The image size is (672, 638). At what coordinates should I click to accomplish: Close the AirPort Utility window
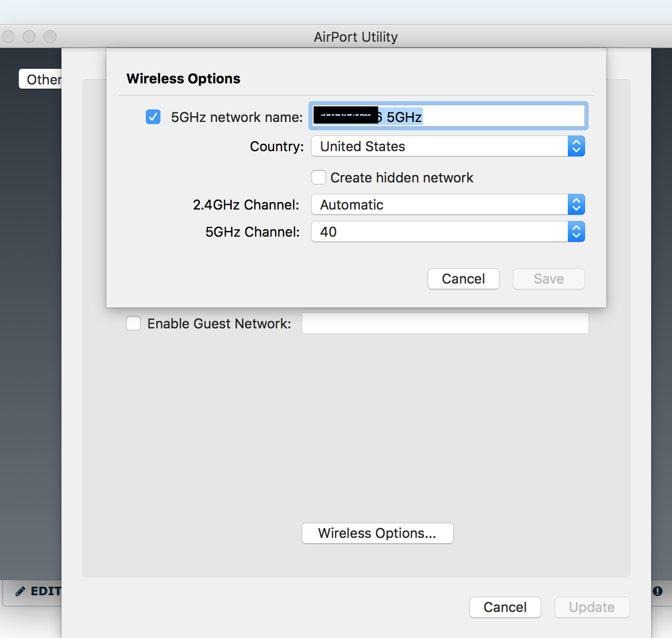click(x=8, y=36)
